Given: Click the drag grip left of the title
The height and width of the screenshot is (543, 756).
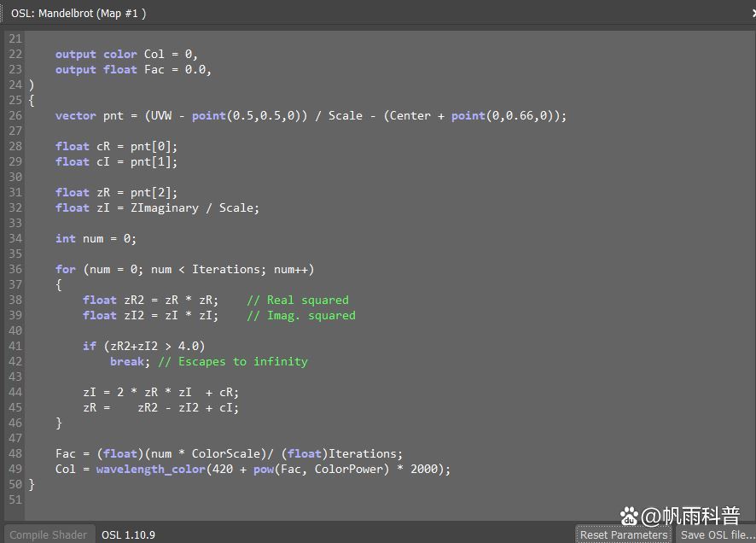Looking at the screenshot, I should (4, 13).
